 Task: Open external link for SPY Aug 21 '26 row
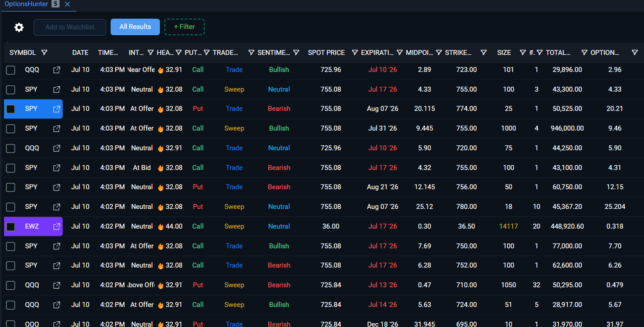(57, 187)
